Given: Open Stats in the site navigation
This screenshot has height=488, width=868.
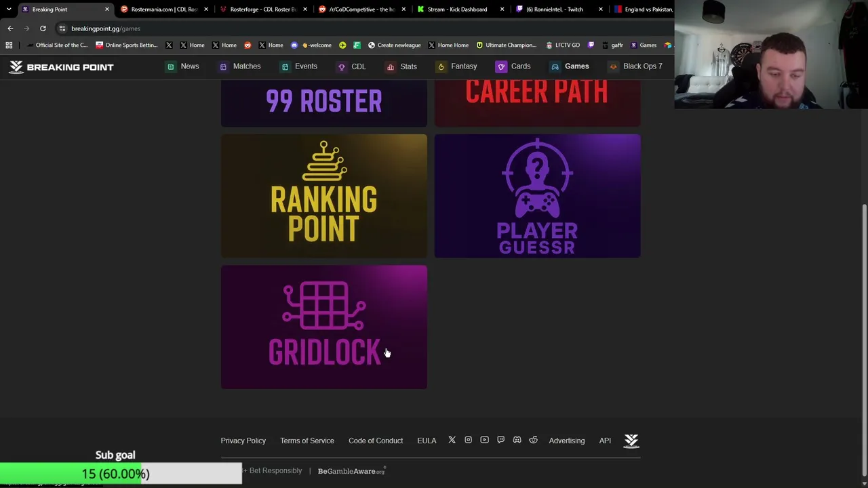Looking at the screenshot, I should (401, 66).
